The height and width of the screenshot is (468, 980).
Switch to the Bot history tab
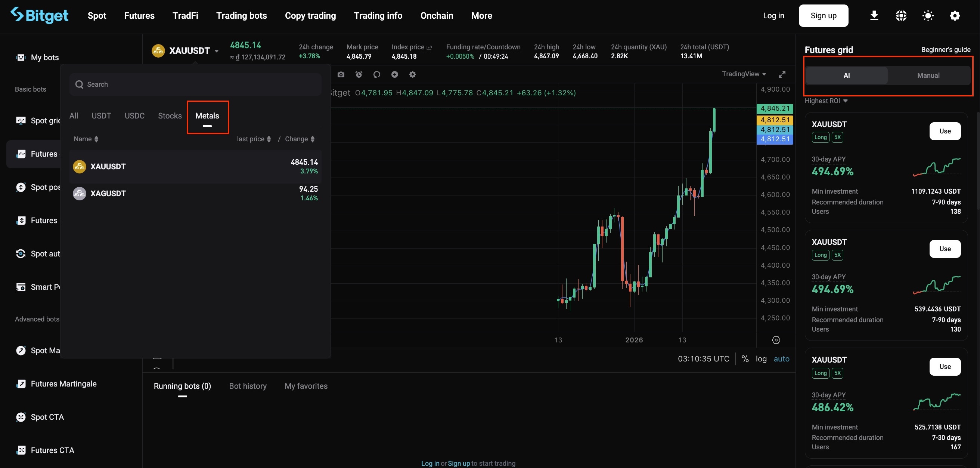pyautogui.click(x=248, y=386)
